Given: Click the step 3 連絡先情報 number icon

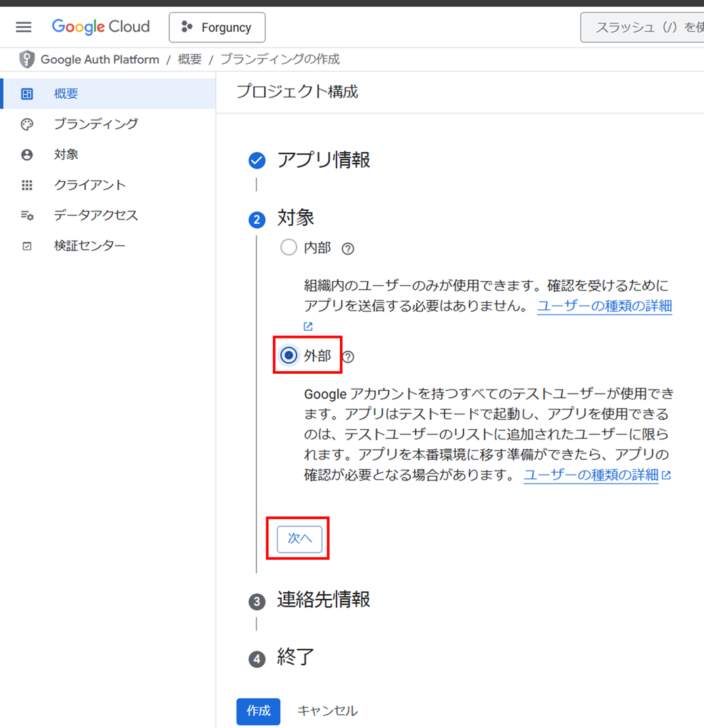Looking at the screenshot, I should click(x=257, y=602).
